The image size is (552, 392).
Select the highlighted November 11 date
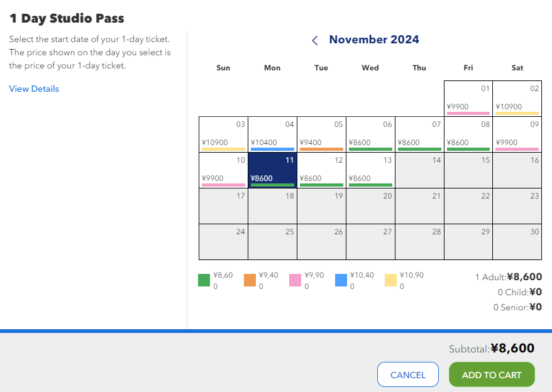point(272,170)
